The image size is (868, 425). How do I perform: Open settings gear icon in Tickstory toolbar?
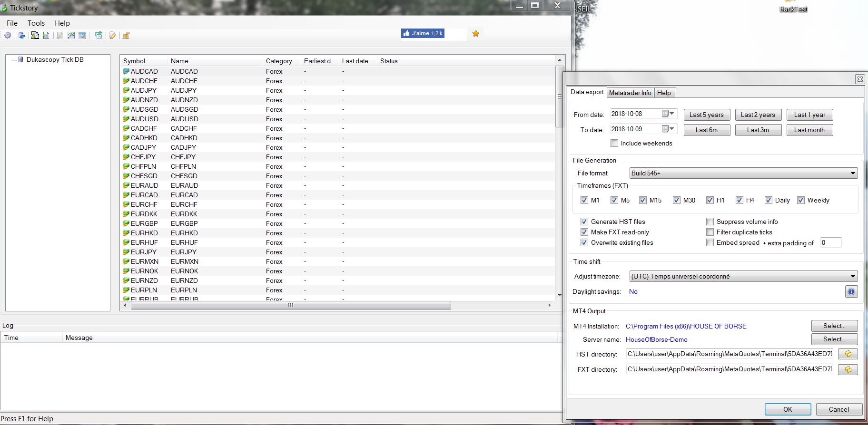tap(8, 35)
